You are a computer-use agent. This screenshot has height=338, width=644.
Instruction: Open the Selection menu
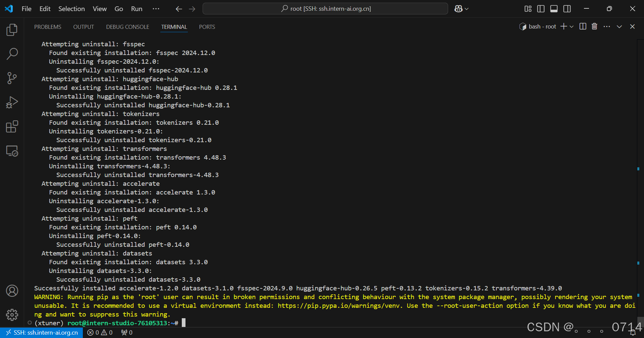71,9
